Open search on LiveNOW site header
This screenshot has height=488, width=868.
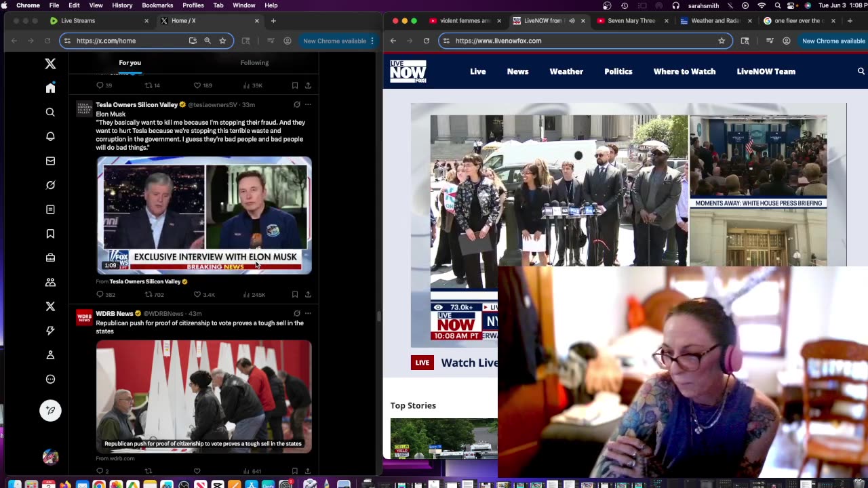point(861,71)
